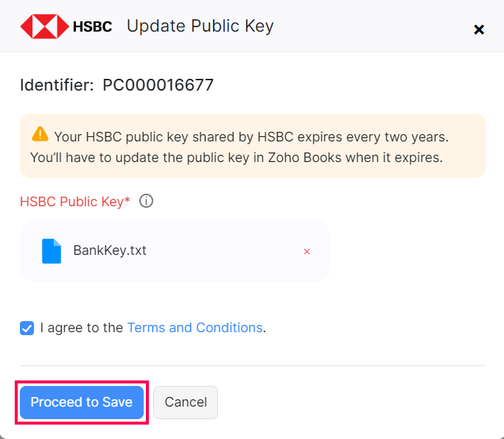Screen dimensions: 504x439
Task: Click the Update Public Key title
Action: (x=200, y=27)
